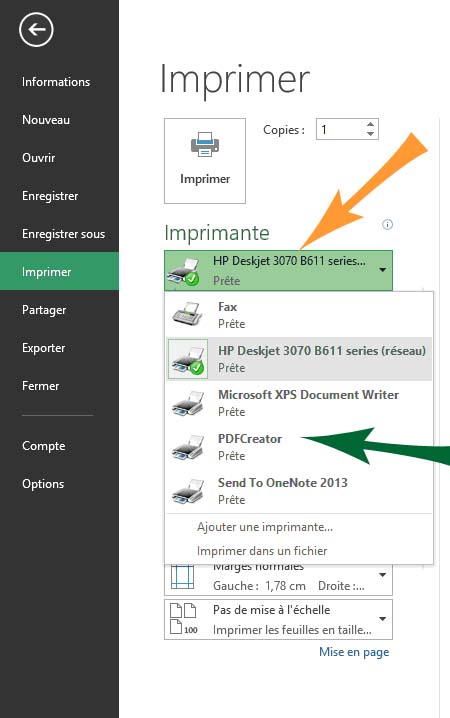The height and width of the screenshot is (718, 450).
Task: Choose Enregistrer in the sidebar
Action: 50,196
